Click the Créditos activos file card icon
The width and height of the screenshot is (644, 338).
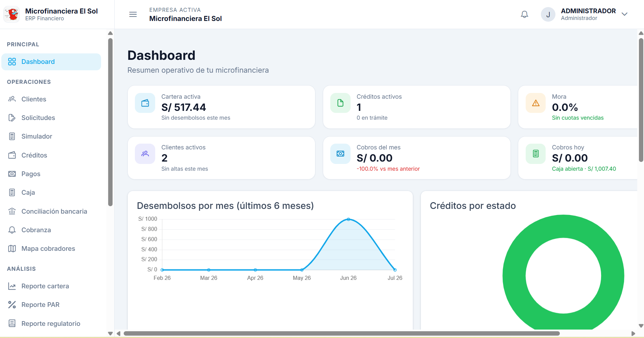coord(340,103)
